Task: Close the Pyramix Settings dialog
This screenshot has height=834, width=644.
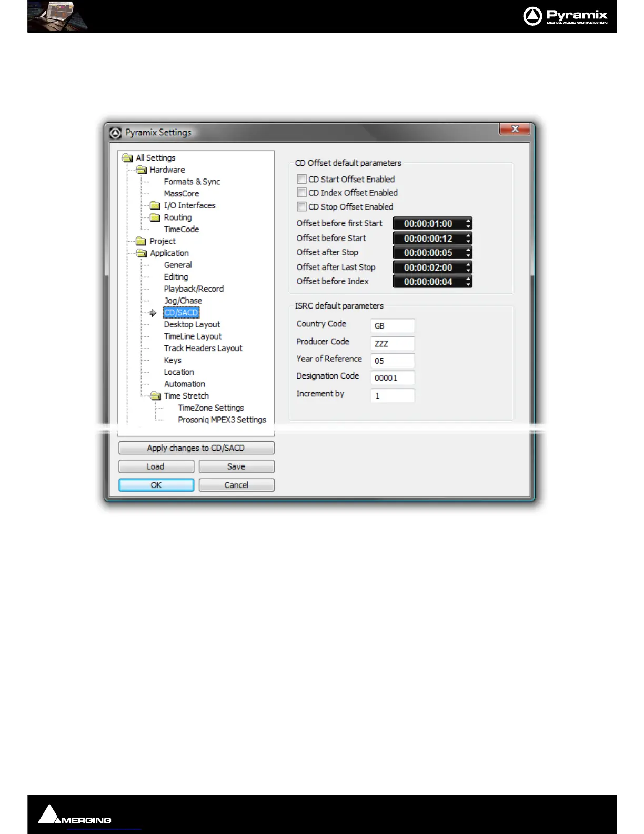Action: 515,129
